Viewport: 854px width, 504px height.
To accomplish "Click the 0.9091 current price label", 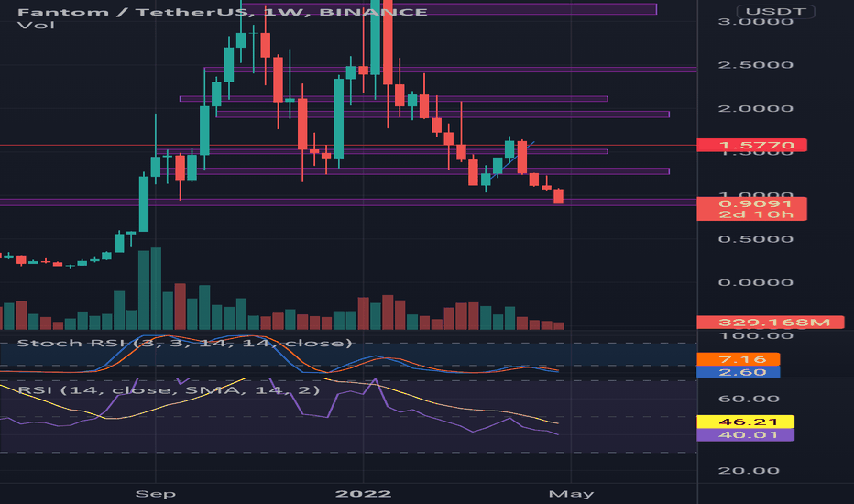I will point(751,203).
